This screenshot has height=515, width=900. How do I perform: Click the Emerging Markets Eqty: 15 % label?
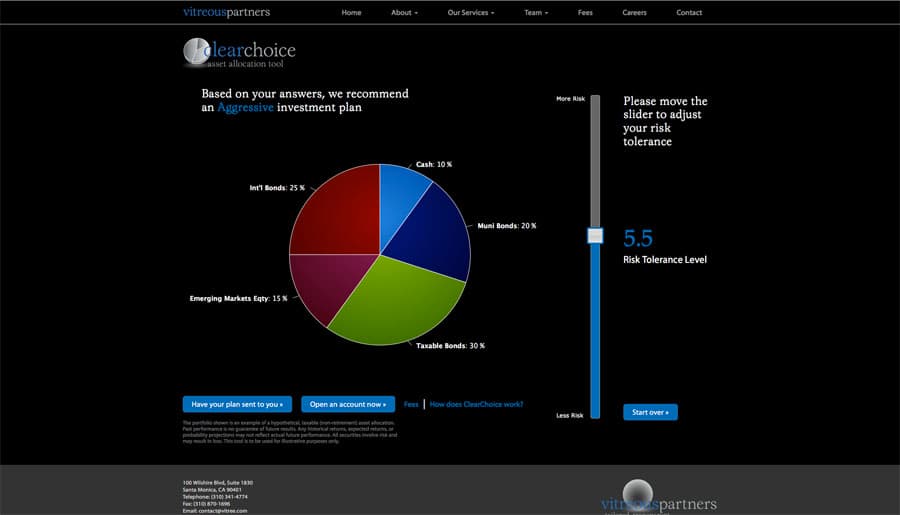[238, 299]
